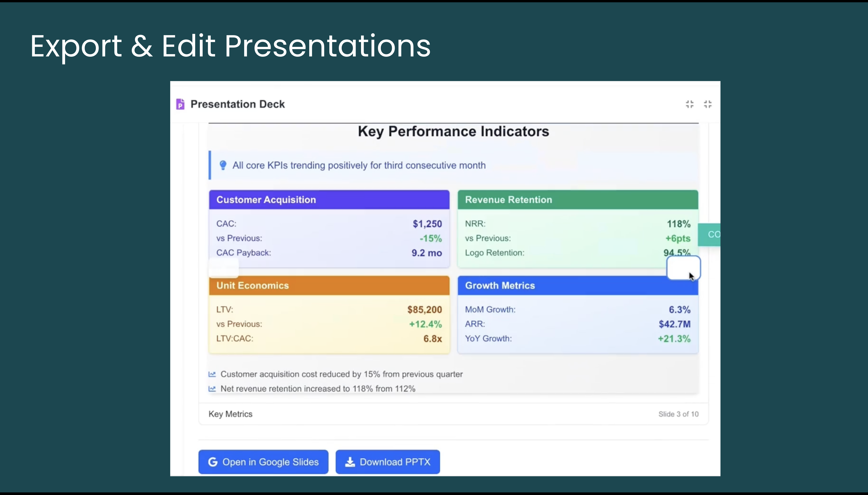The height and width of the screenshot is (495, 868).
Task: Click the chart icon beside customer acquisition note
Action: click(212, 374)
